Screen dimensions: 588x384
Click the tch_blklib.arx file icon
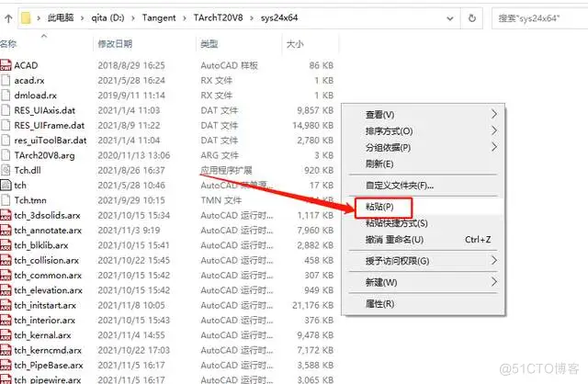[6, 245]
